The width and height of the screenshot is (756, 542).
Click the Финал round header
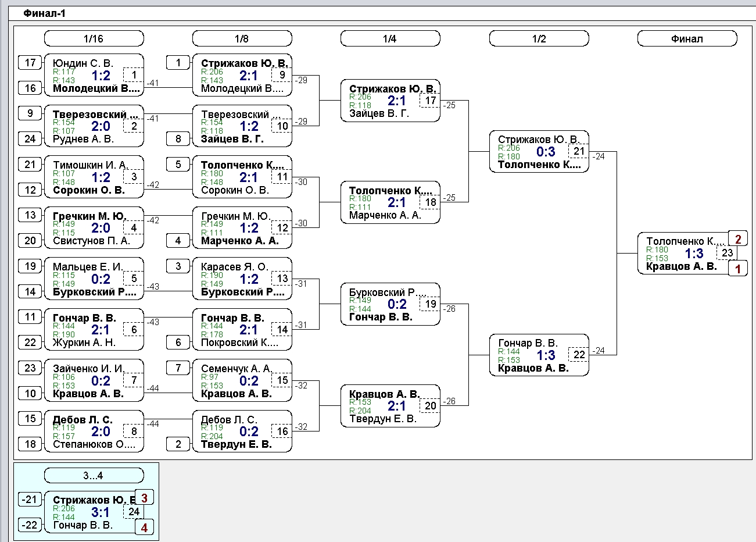[x=687, y=39]
